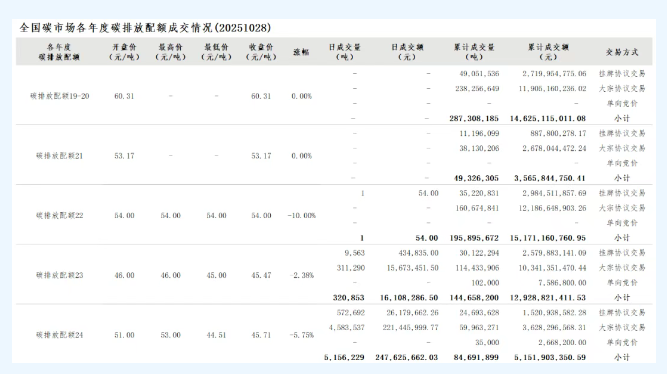Click the -2.38% change value
The width and height of the screenshot is (667, 374).
coord(302,275)
